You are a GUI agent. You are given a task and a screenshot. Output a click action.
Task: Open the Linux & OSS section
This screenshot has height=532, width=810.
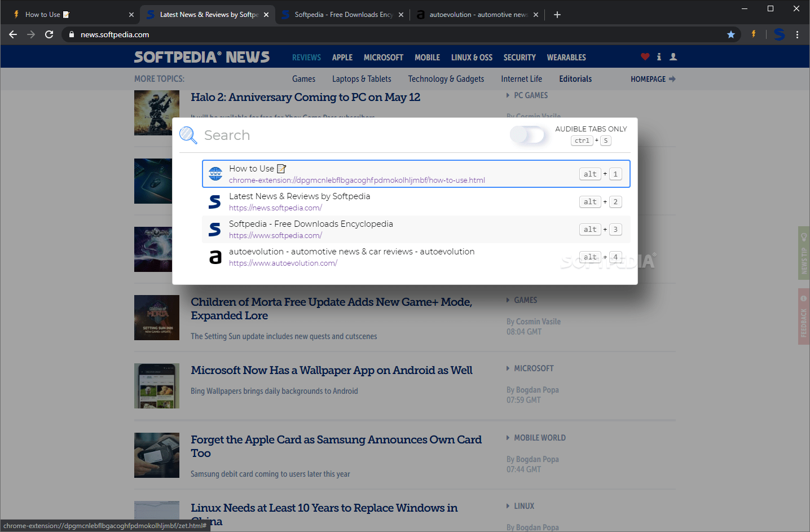point(472,58)
